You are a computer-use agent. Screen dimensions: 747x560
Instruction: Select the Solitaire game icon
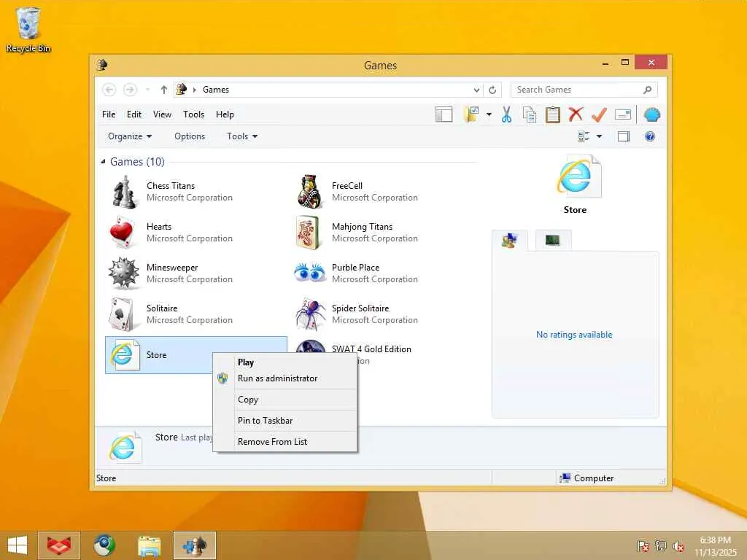pos(123,314)
